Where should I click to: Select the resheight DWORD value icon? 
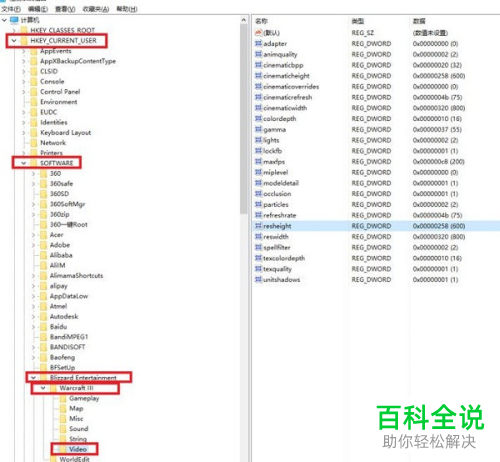click(x=258, y=226)
